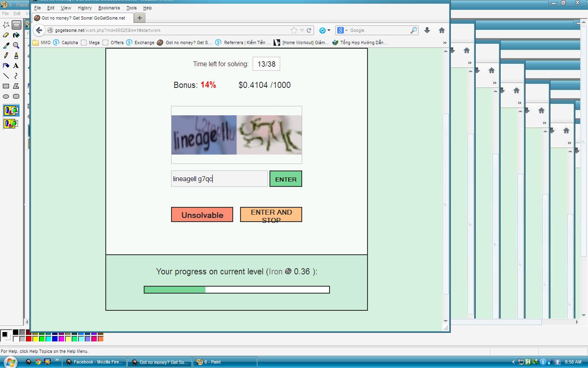
Task: Open the History menu
Action: (x=85, y=8)
